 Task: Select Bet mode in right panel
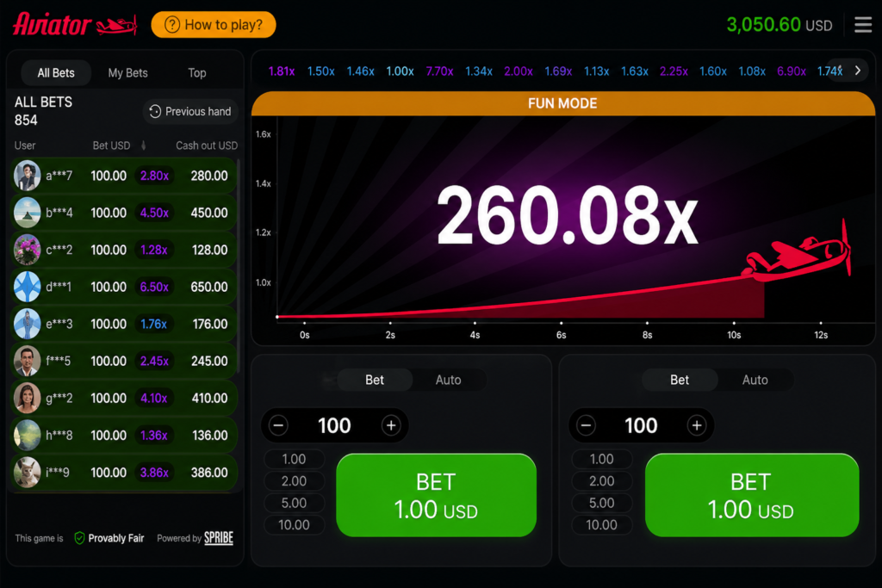click(680, 380)
